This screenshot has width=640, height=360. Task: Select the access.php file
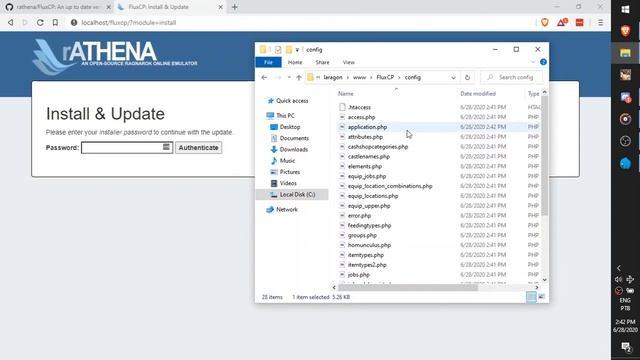tap(361, 117)
